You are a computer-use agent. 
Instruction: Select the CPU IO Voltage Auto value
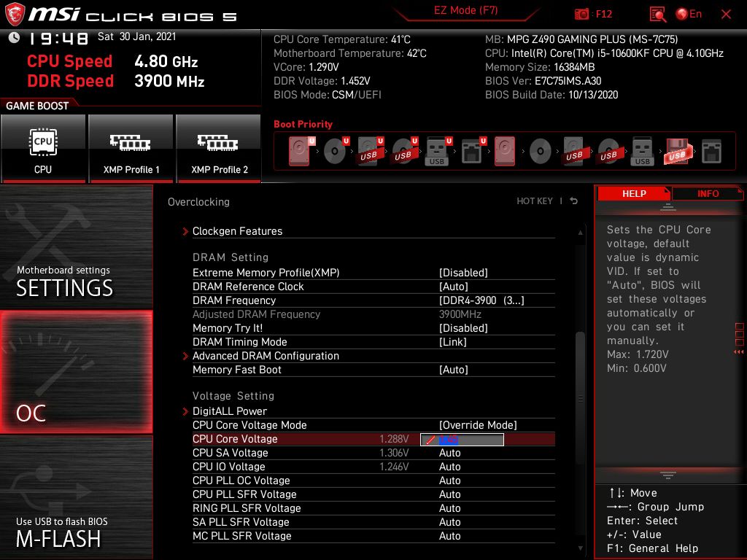click(449, 467)
